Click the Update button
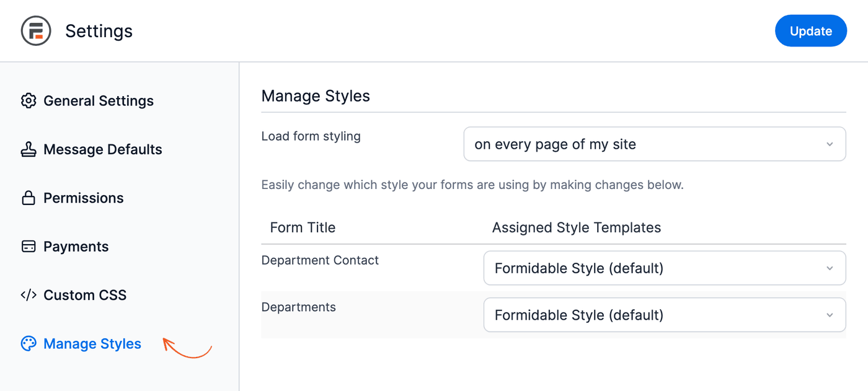The image size is (868, 391). pyautogui.click(x=811, y=31)
